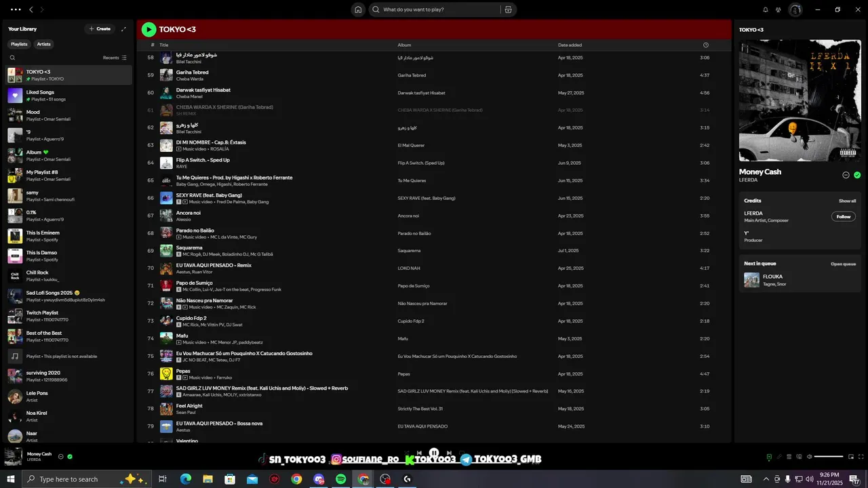
Task: Open the LFERDA artist link under Money Cash
Action: [x=749, y=180]
